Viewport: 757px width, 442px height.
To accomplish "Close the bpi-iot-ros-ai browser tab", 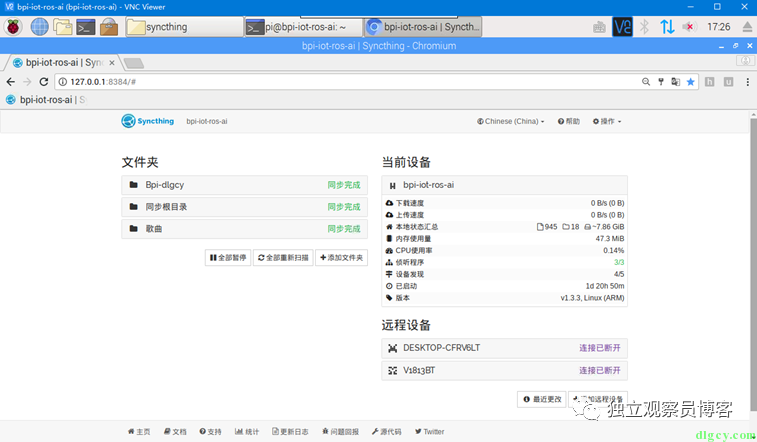I will (112, 63).
